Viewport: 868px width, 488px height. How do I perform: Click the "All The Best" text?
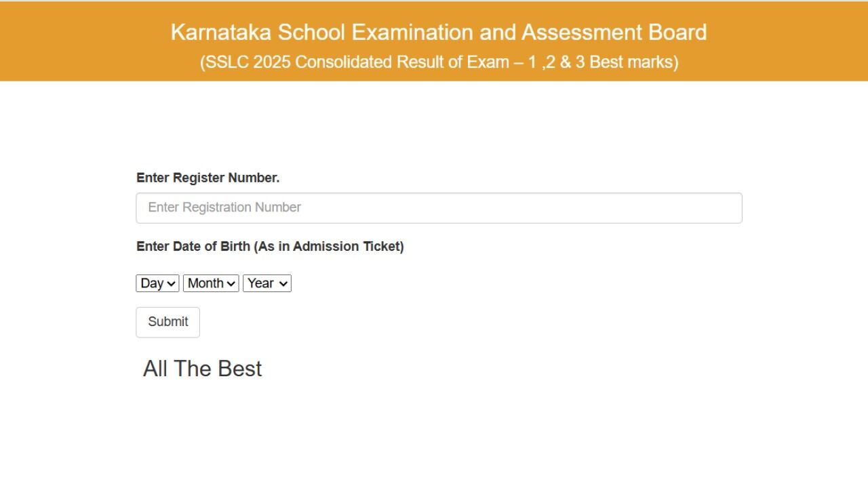click(x=202, y=369)
